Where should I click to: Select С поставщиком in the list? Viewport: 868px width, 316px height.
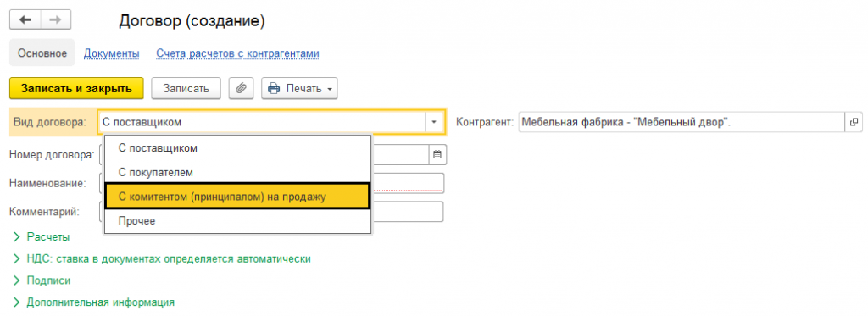click(x=237, y=147)
